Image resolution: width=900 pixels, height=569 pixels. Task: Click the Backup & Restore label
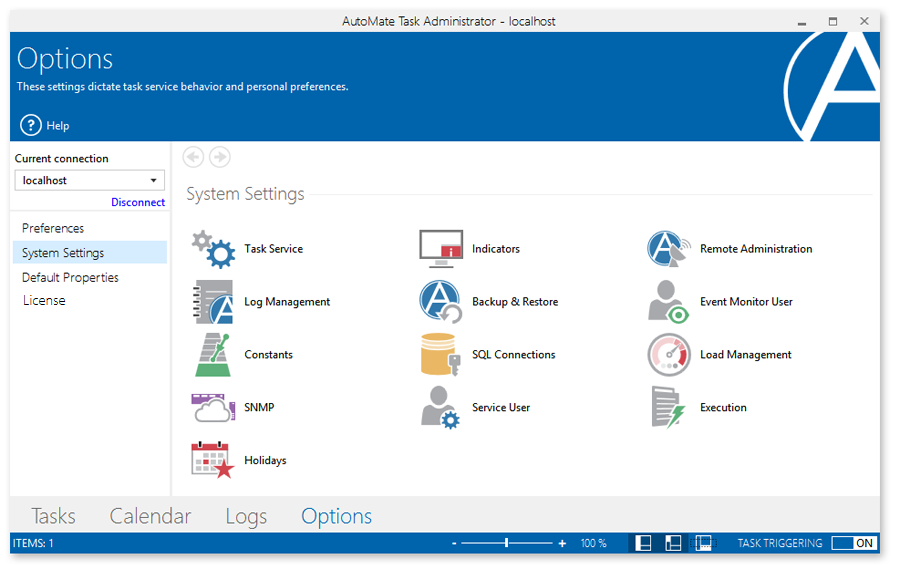[515, 302]
